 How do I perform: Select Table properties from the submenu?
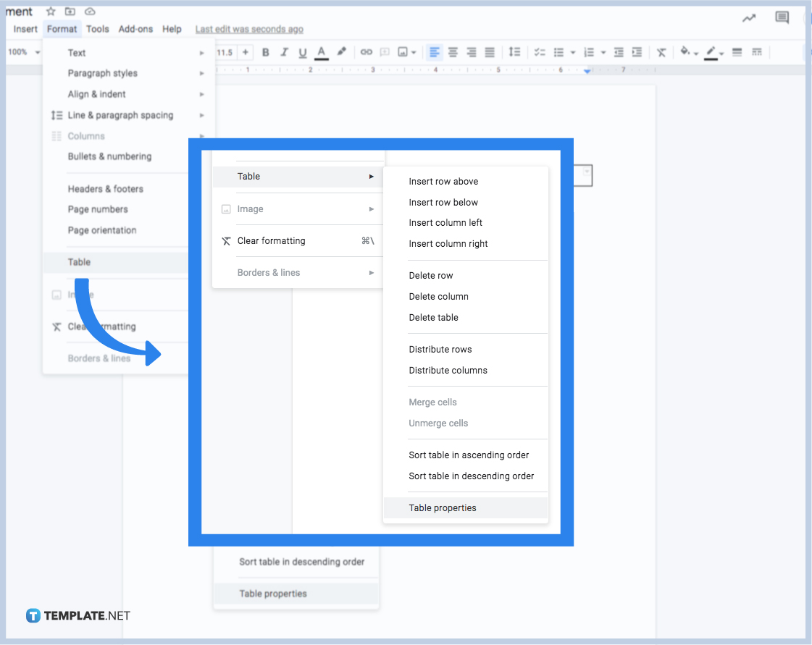[x=443, y=507]
